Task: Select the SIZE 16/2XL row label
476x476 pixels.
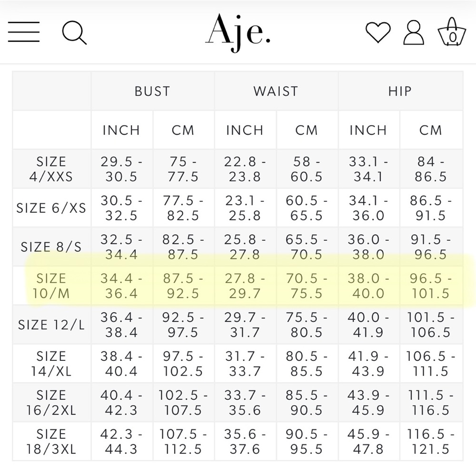Action: [x=51, y=403]
